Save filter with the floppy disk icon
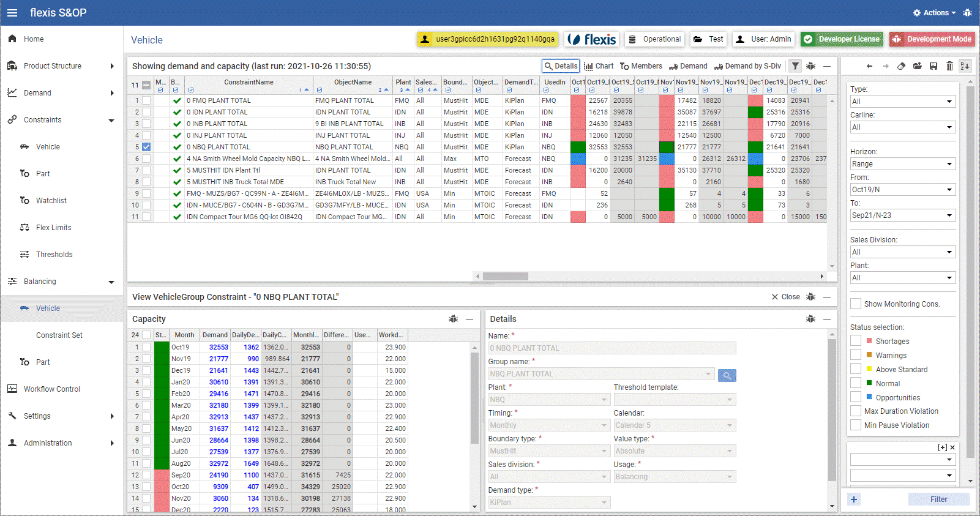This screenshot has height=516, width=980. [x=933, y=66]
